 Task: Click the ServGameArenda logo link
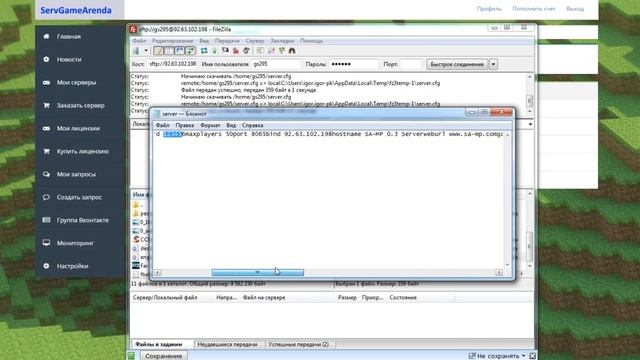click(76, 10)
